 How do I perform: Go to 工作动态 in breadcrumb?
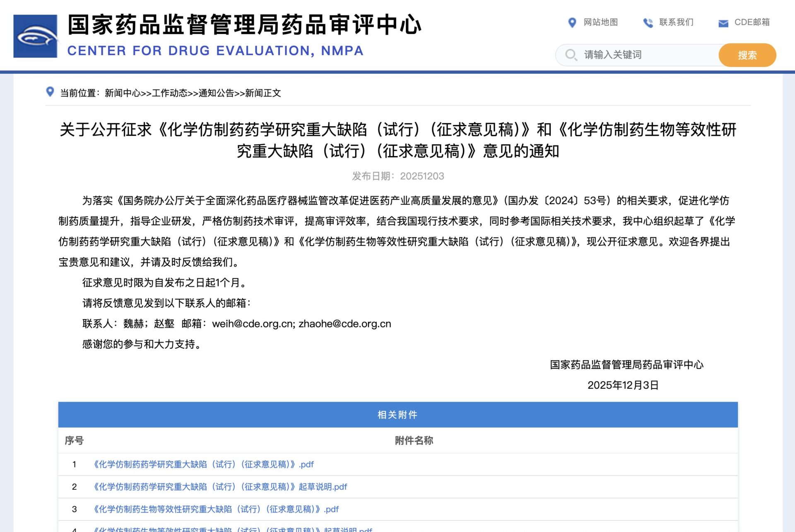pos(169,93)
